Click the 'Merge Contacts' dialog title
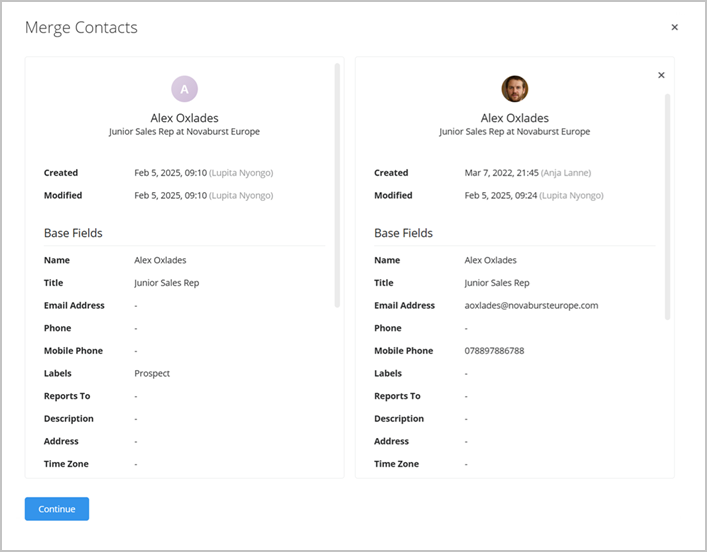This screenshot has height=552, width=707. 81,28
